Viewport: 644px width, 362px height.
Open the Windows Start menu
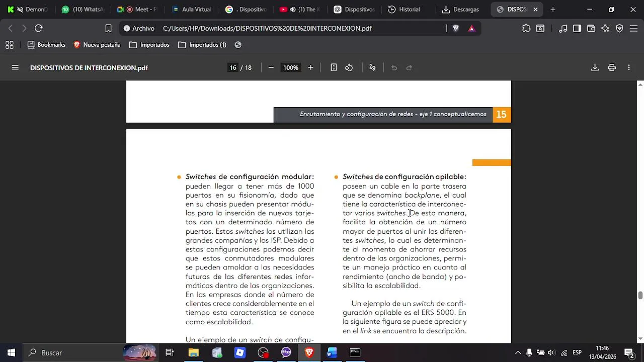tap(11, 352)
